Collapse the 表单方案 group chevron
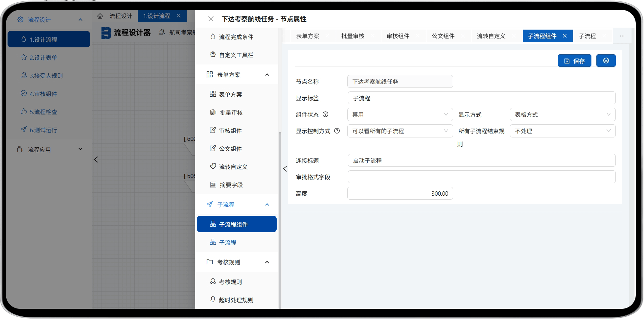 (267, 75)
